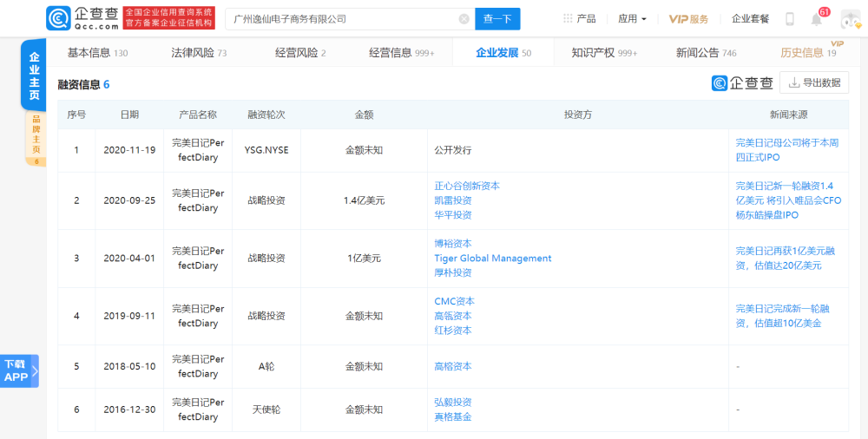Click the A轮 round cell
The height and width of the screenshot is (439, 868).
click(266, 366)
